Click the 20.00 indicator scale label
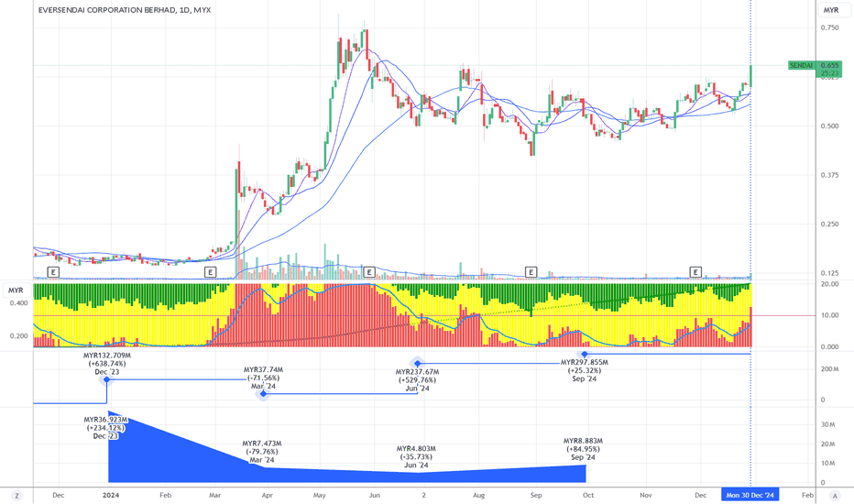Image resolution: width=854 pixels, height=504 pixels. [x=829, y=284]
